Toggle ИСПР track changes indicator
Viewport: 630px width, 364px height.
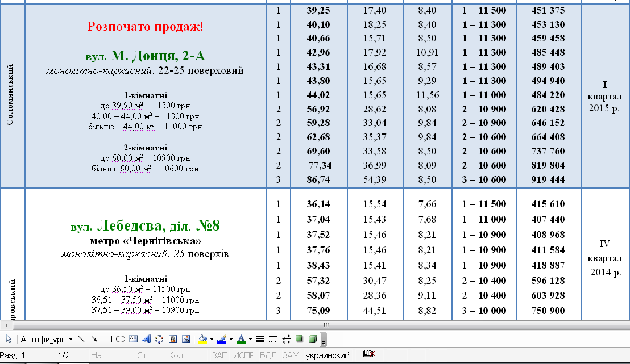point(243,355)
